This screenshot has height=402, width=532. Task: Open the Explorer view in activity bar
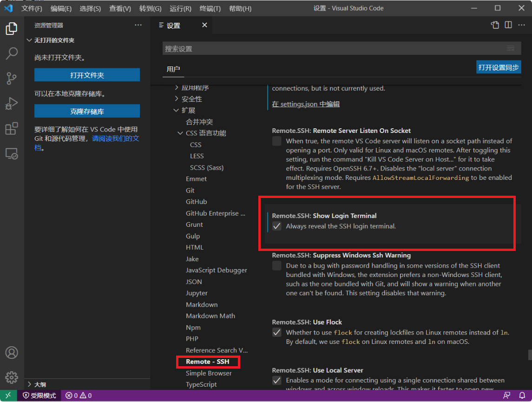(x=12, y=28)
